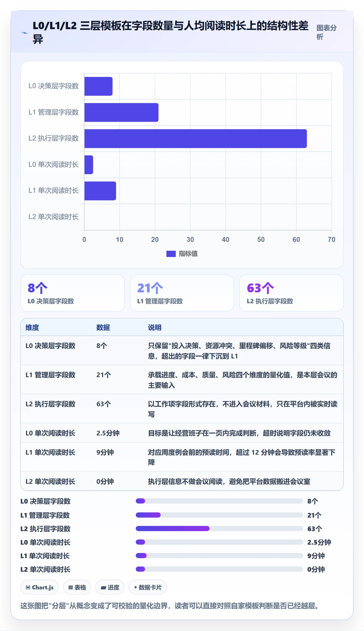364x631 pixels.
Task: Click the L0 单次阅读时长 progress bar
Action: click(x=219, y=542)
